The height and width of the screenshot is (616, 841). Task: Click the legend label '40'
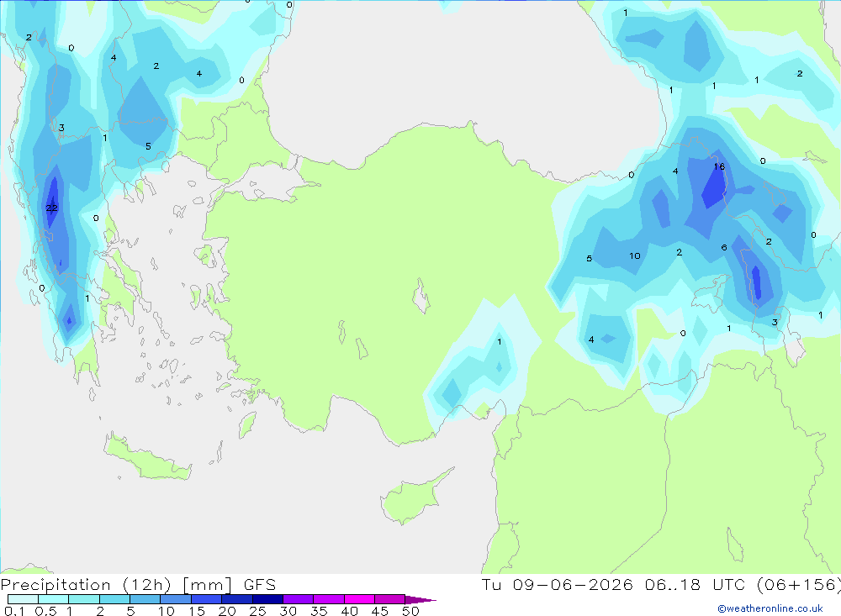pos(349,611)
